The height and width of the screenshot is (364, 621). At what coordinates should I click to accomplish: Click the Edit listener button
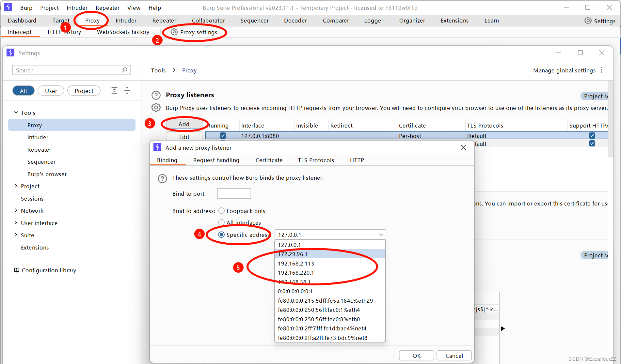[x=184, y=137]
